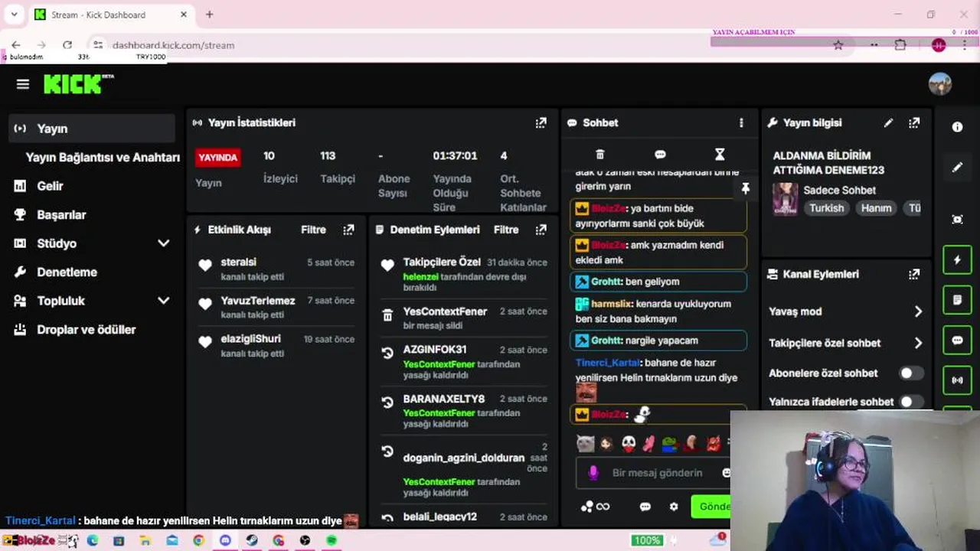This screenshot has width=980, height=551.
Task: Open the Sohbet three-dot options menu
Action: pyautogui.click(x=741, y=122)
